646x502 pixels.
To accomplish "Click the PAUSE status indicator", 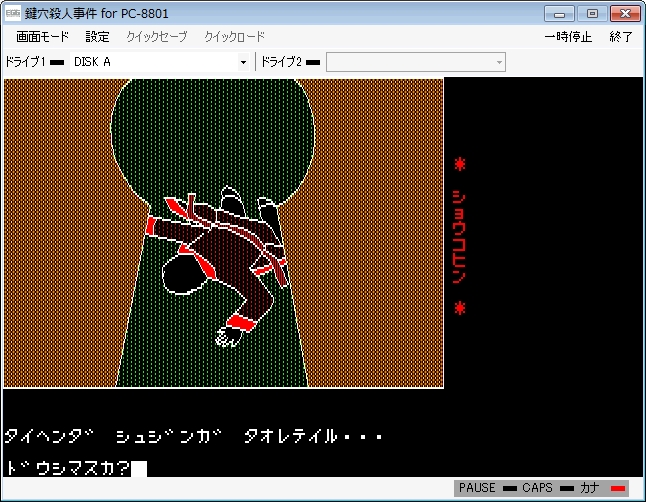I will [510, 488].
